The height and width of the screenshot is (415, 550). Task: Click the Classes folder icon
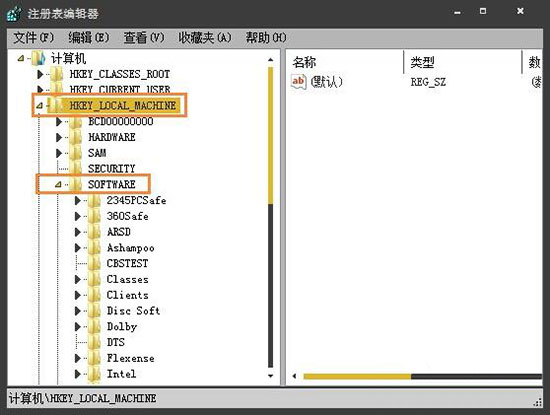94,279
